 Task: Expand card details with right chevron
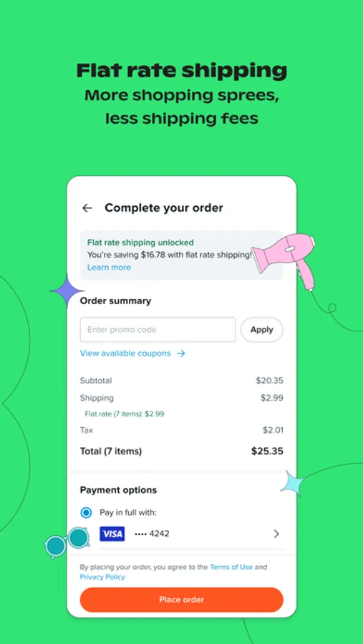point(276,534)
